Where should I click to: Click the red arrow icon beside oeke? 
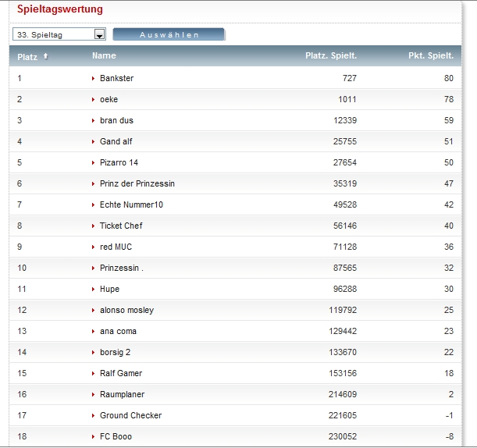click(x=94, y=99)
